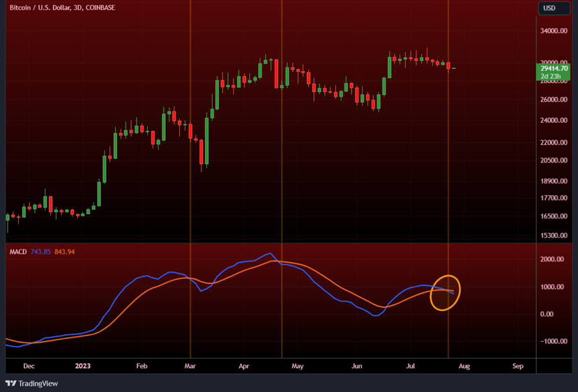Click the Apr label on time axis
The height and width of the screenshot is (392, 578).
click(243, 366)
